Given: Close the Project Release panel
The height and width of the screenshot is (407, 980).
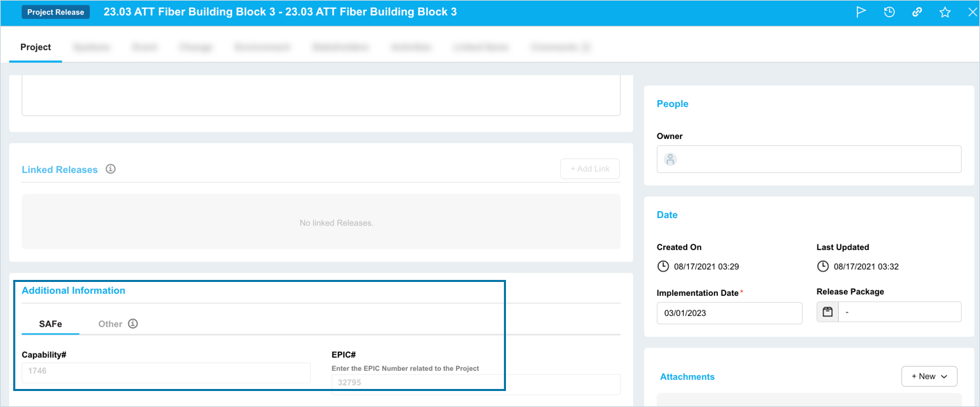Looking at the screenshot, I should [972, 12].
